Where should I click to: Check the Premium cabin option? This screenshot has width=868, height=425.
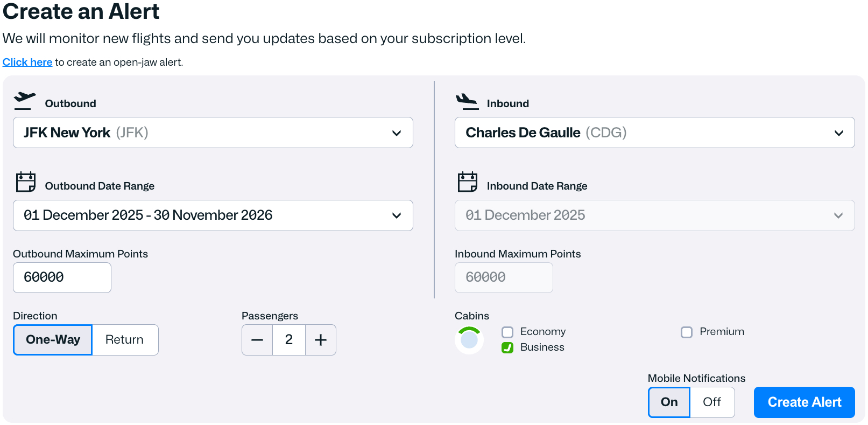pos(687,332)
